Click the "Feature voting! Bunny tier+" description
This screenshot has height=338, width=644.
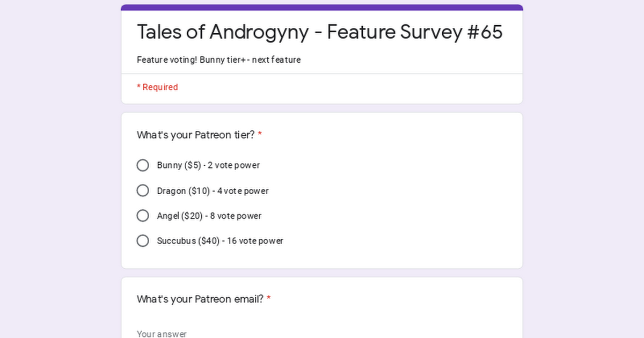[219, 60]
